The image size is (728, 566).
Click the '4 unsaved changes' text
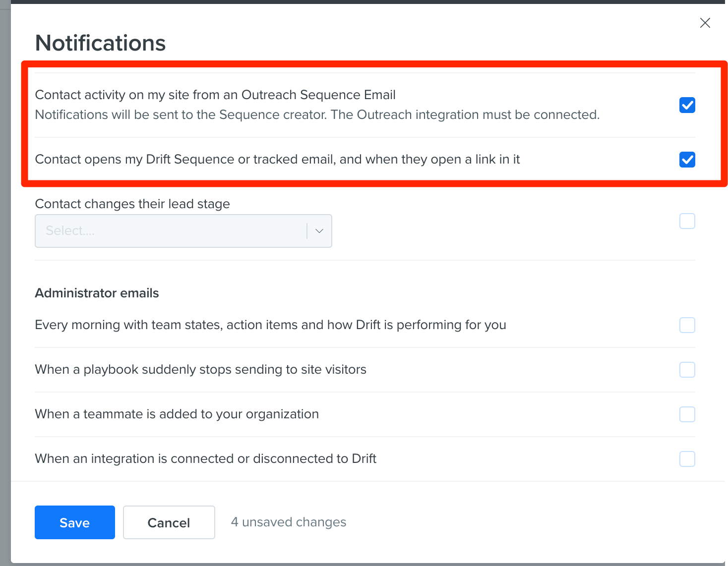289,522
